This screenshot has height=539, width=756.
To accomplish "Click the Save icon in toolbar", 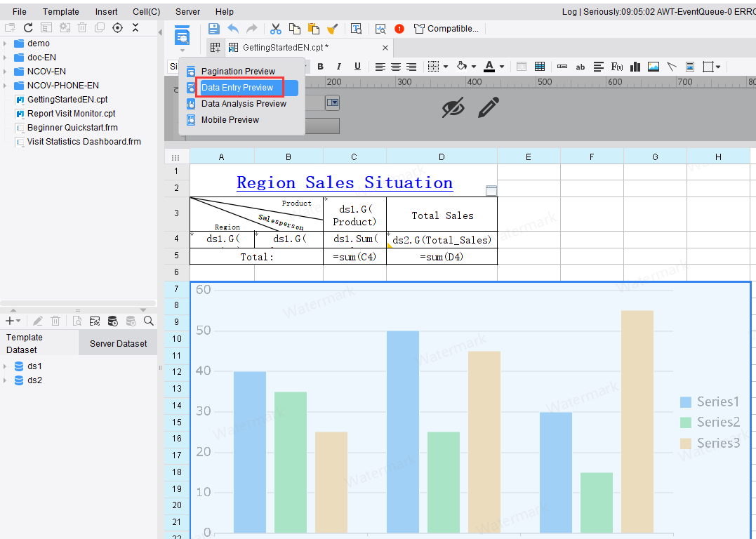I will pyautogui.click(x=214, y=29).
